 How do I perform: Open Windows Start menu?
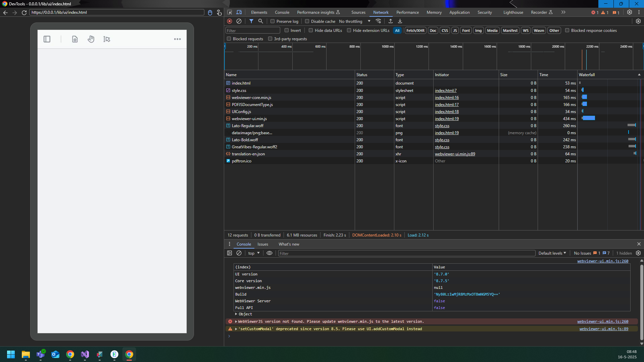pos(11,354)
